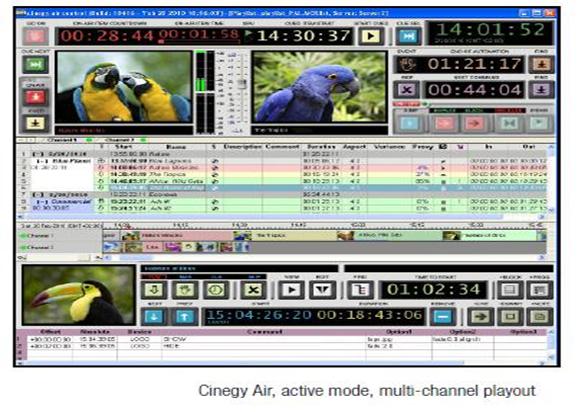Click the blue minus Remove button
Image resolution: width=588 pixels, height=412 pixels.
tap(442, 316)
